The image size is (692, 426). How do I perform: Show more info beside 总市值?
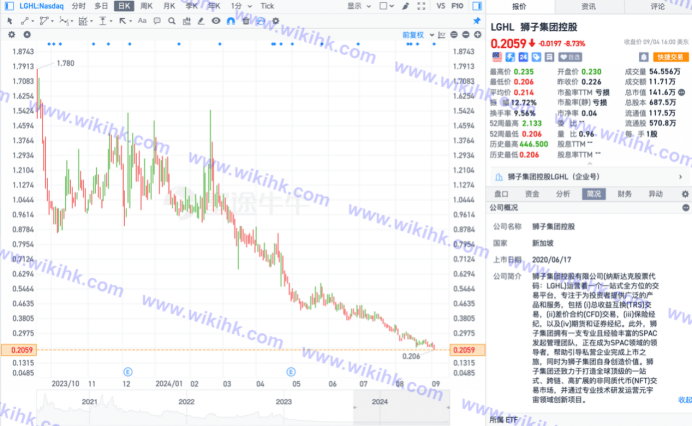click(682, 92)
